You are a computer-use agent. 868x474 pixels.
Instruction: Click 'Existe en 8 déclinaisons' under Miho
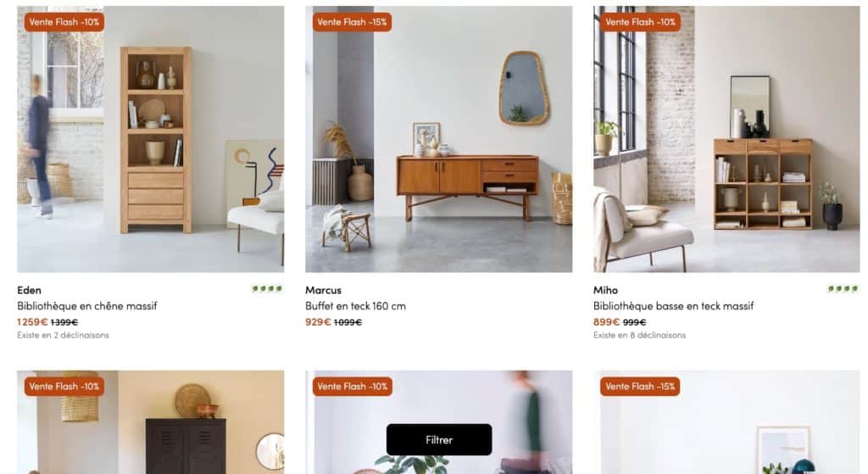639,335
